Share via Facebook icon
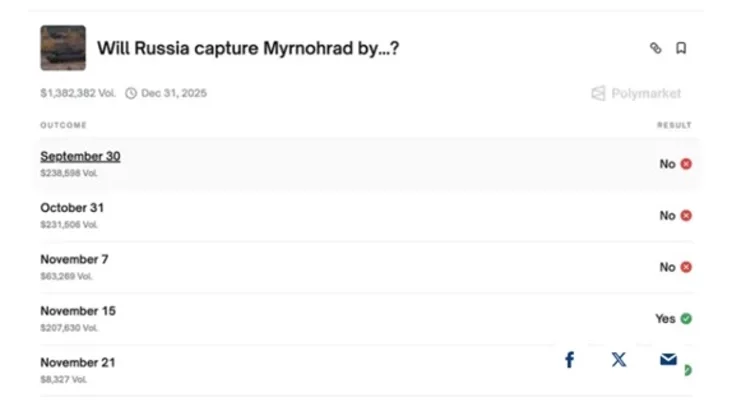The image size is (732, 411). coord(569,360)
